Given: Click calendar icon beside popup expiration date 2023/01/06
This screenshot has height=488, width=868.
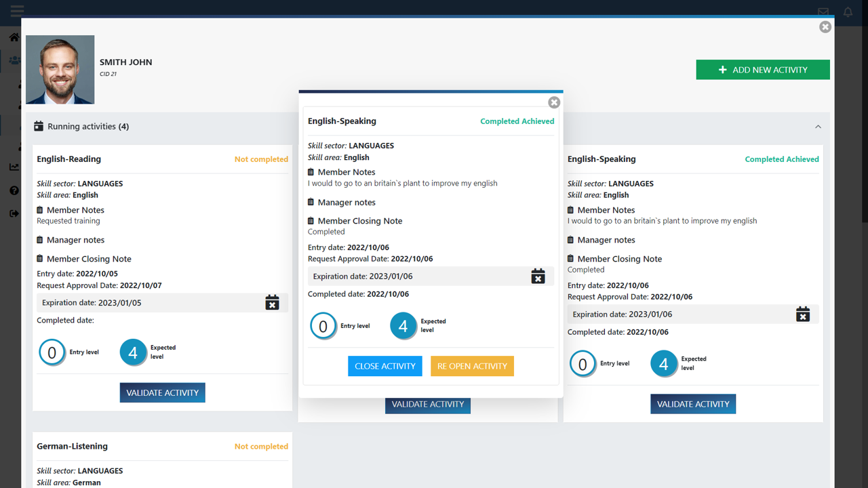Looking at the screenshot, I should pos(538,276).
